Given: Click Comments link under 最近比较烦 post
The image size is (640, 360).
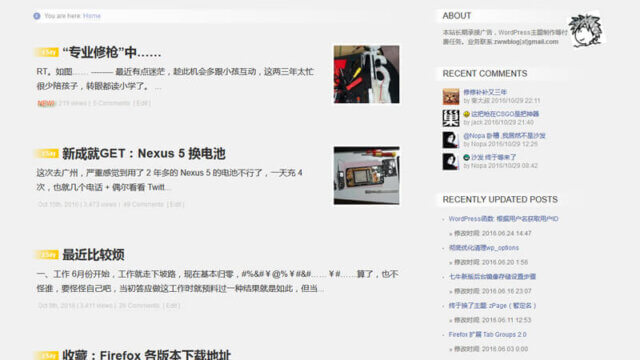Looking at the screenshot, I should click(139, 305).
